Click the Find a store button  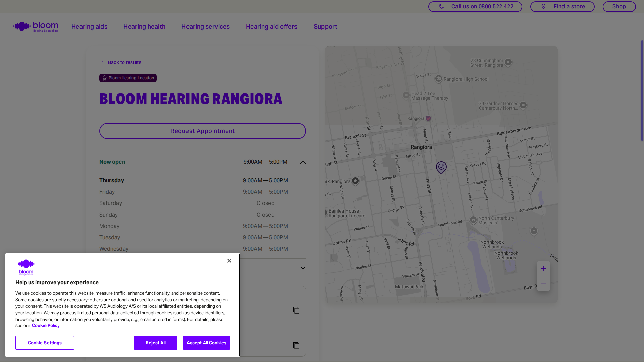pyautogui.click(x=562, y=7)
